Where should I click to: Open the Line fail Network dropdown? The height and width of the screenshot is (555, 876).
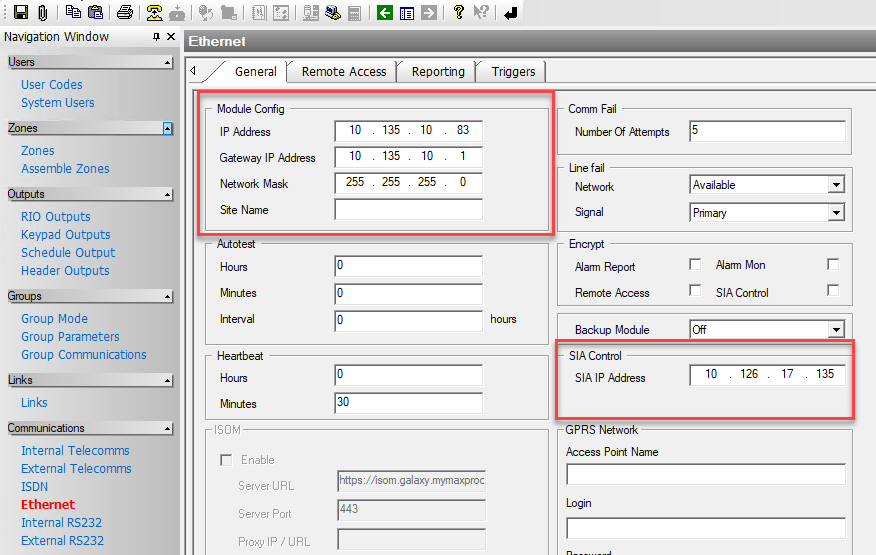[x=836, y=186]
